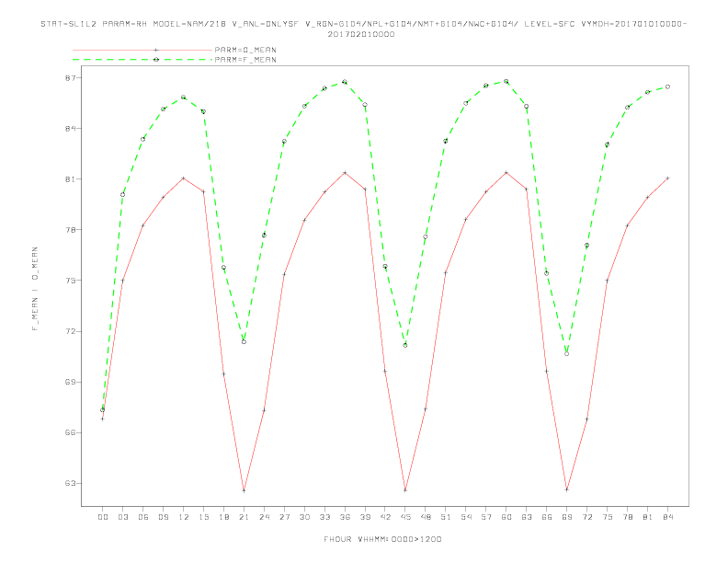Screen dimensions: 728x563
Task: Select the green F_MEAN peak marker at hour 36
Action: pyautogui.click(x=345, y=82)
